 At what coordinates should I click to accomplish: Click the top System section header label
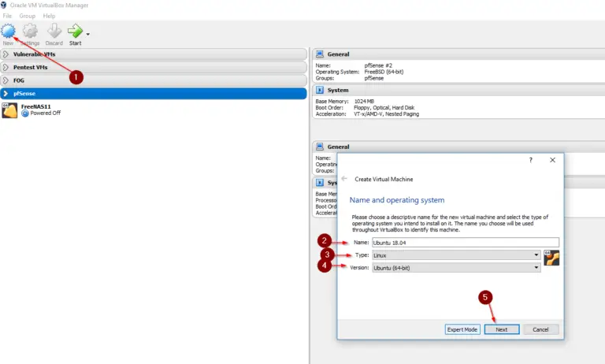pyautogui.click(x=338, y=91)
